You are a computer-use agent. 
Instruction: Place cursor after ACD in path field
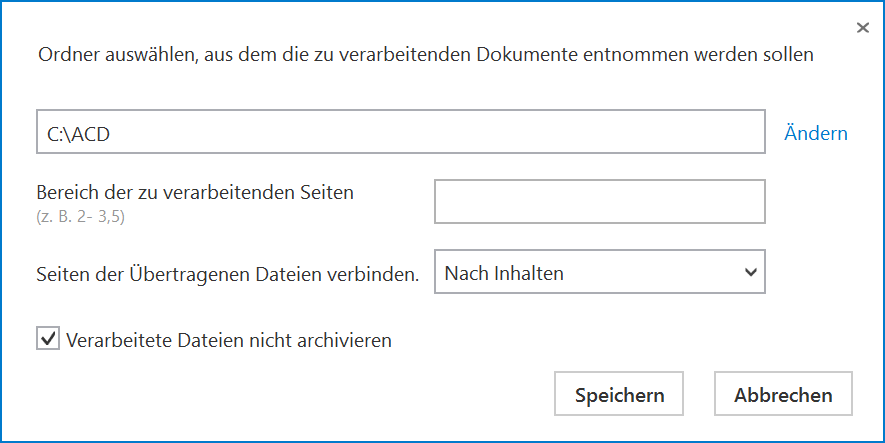pos(112,134)
